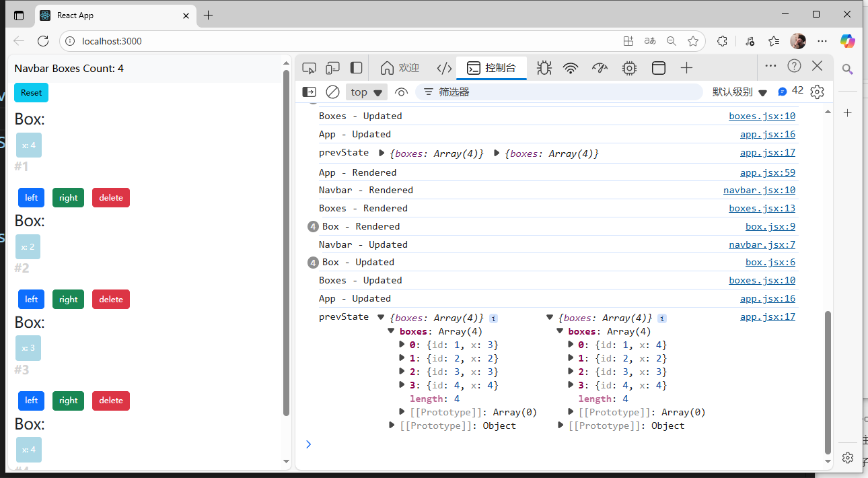Click the Reset button in the app

pyautogui.click(x=31, y=93)
